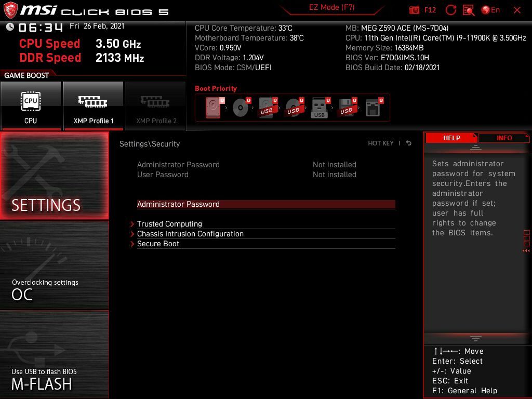Click the back arrow next to HOT KEY
The width and height of the screenshot is (532, 399).
(x=408, y=143)
